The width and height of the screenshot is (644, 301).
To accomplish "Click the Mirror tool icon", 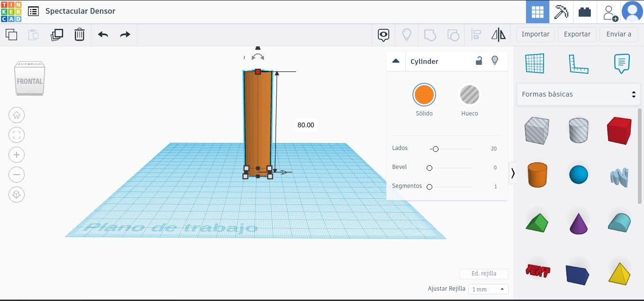I will click(x=498, y=35).
